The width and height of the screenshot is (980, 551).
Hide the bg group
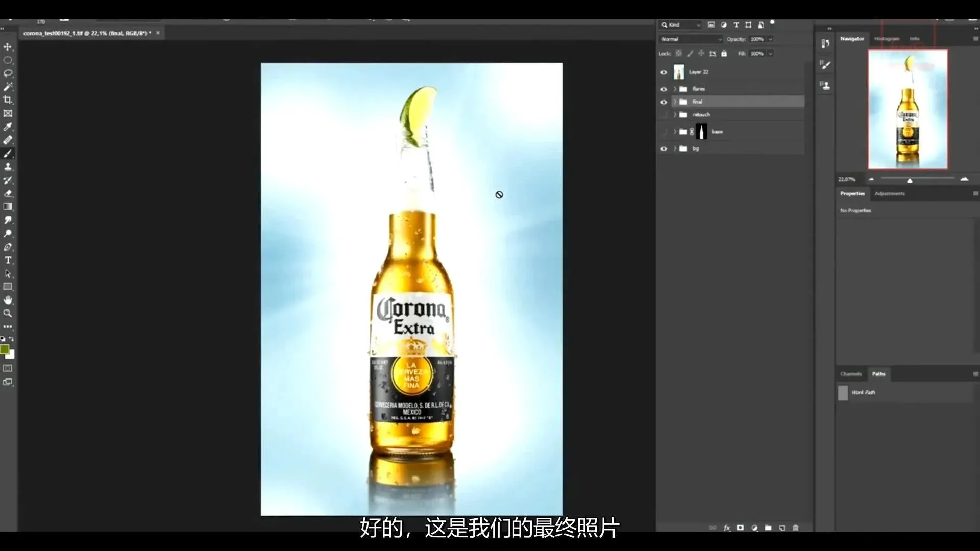[664, 149]
